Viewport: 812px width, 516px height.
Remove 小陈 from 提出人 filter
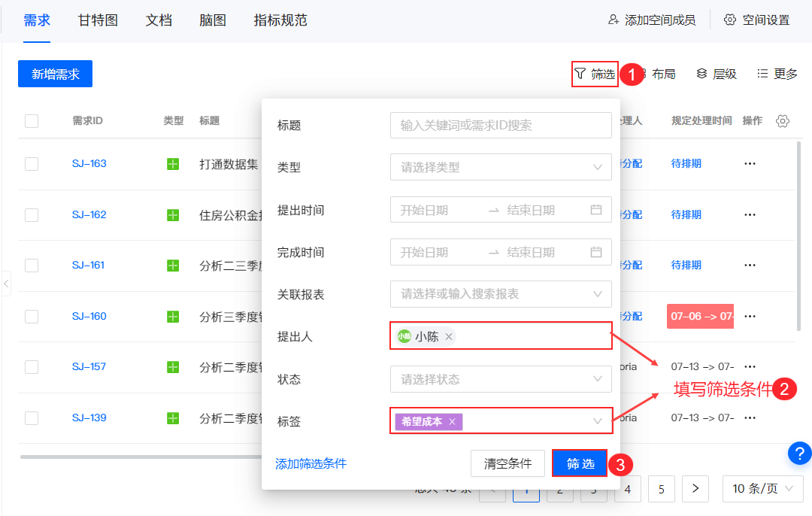tap(449, 337)
